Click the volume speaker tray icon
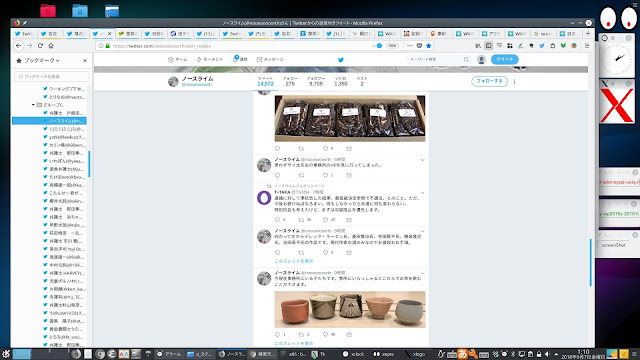This screenshot has width=640, height=360. tap(547, 354)
